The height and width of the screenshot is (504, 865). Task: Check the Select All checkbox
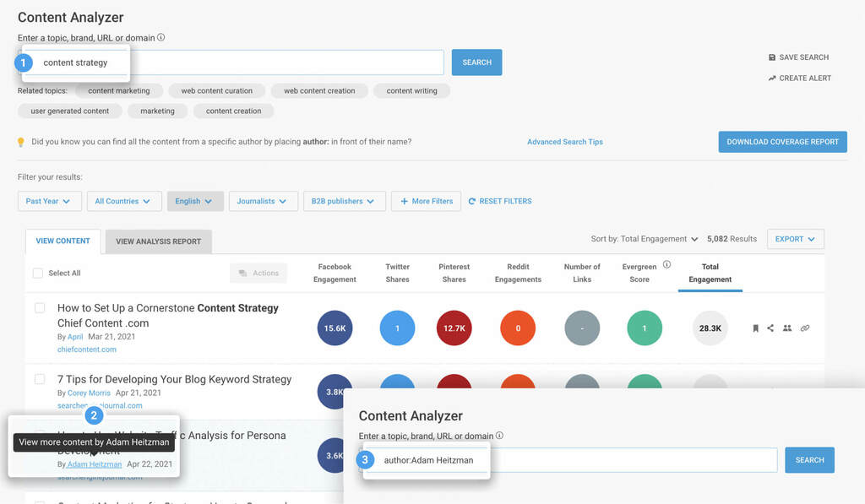point(37,274)
